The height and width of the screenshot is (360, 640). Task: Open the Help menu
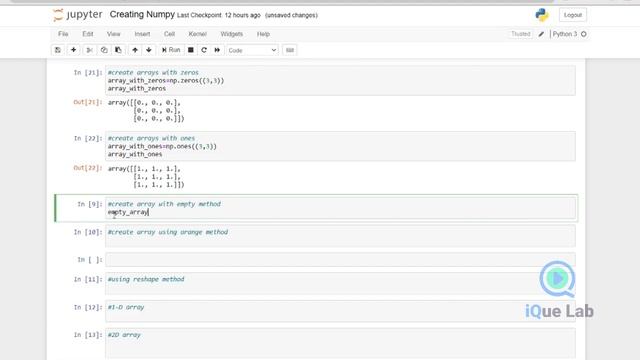point(263,34)
